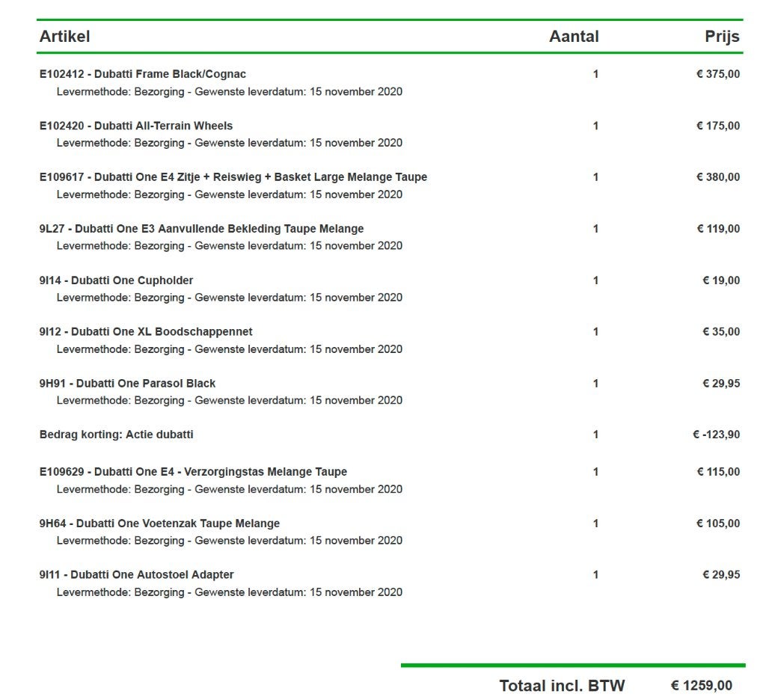
Task: Click delivery info under the Frame item
Action: (x=229, y=92)
